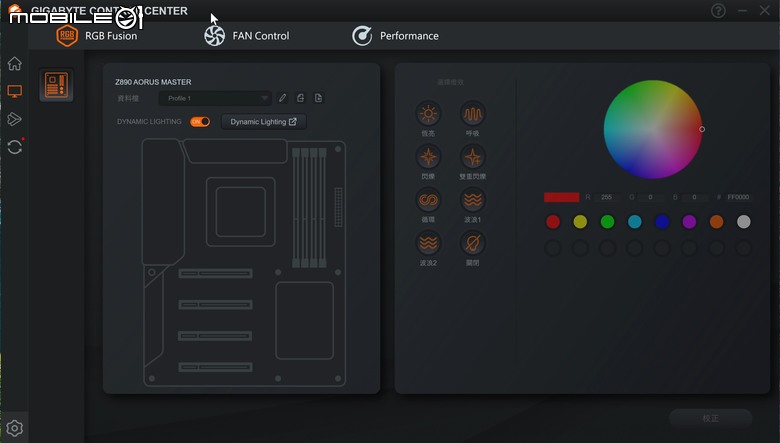Go to Home in the sidebar

[x=14, y=64]
